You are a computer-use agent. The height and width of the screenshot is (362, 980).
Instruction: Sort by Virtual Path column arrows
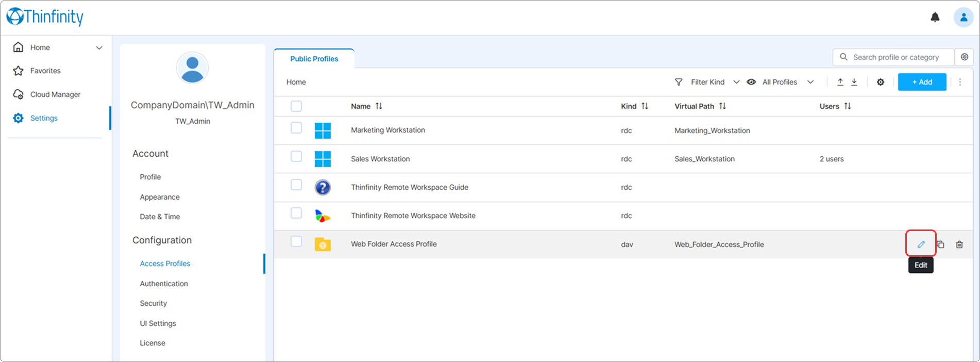[722, 106]
